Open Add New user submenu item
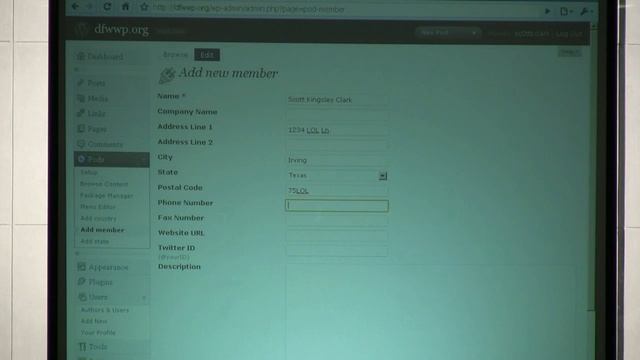Image resolution: width=640 pixels, height=360 pixels. coord(94,322)
